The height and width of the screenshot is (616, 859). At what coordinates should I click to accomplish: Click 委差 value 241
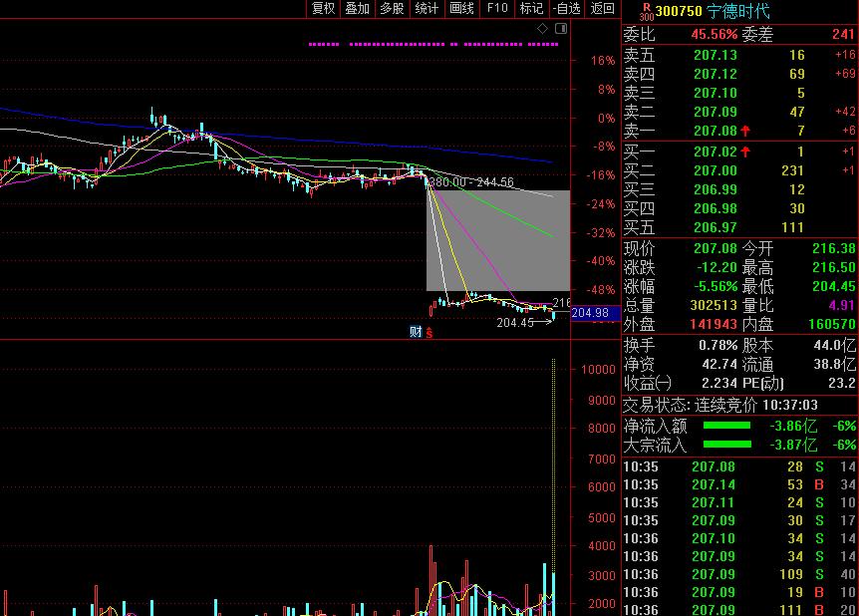(843, 34)
